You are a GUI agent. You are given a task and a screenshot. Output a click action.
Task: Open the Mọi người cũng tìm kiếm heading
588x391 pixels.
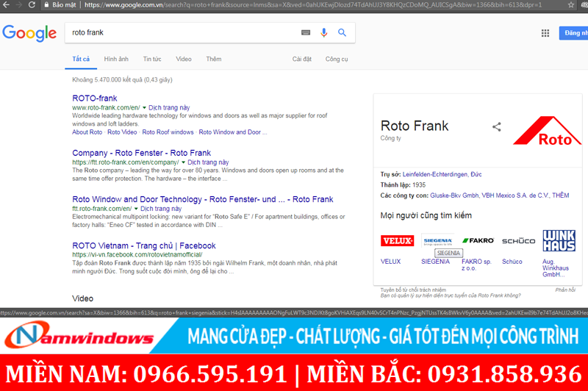pos(426,215)
